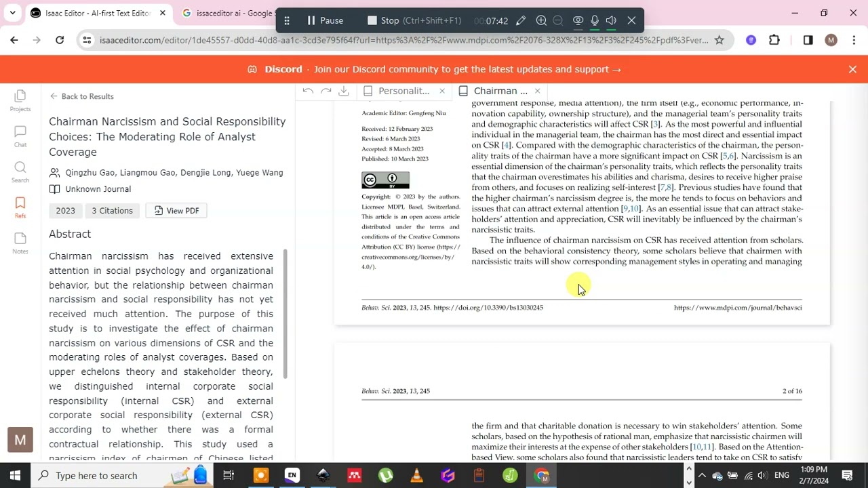Open Task View on the taskbar
This screenshot has width=868, height=488.
[x=229, y=476]
